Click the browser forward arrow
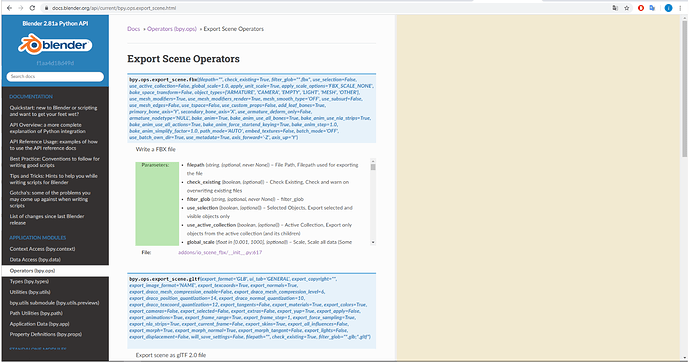690x363 pixels. tap(21, 8)
